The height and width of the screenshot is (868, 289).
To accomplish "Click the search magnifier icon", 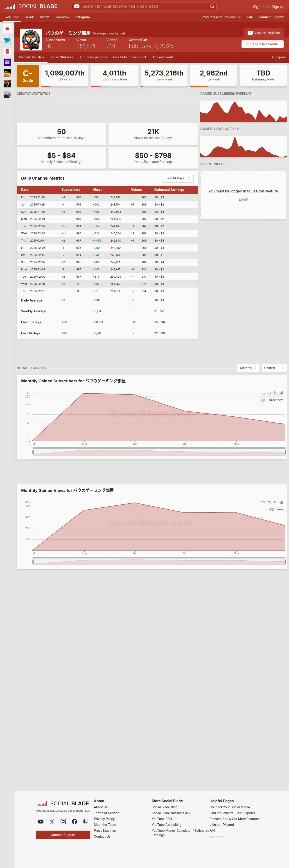I will coord(212,6).
